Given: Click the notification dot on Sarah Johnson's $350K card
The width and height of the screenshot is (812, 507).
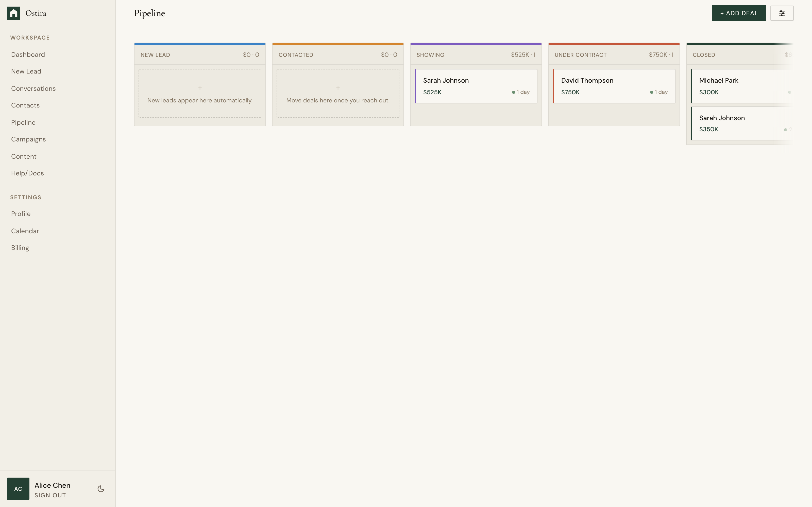Looking at the screenshot, I should click(x=785, y=129).
